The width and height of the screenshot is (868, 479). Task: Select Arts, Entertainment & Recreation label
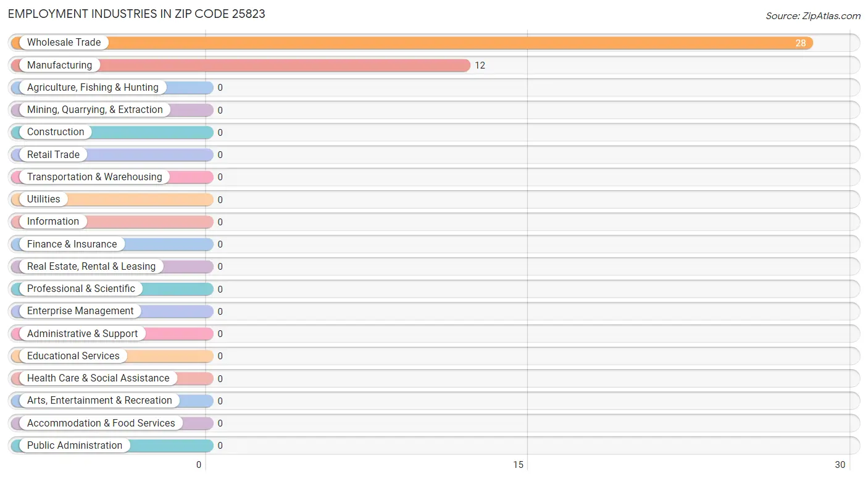click(99, 400)
